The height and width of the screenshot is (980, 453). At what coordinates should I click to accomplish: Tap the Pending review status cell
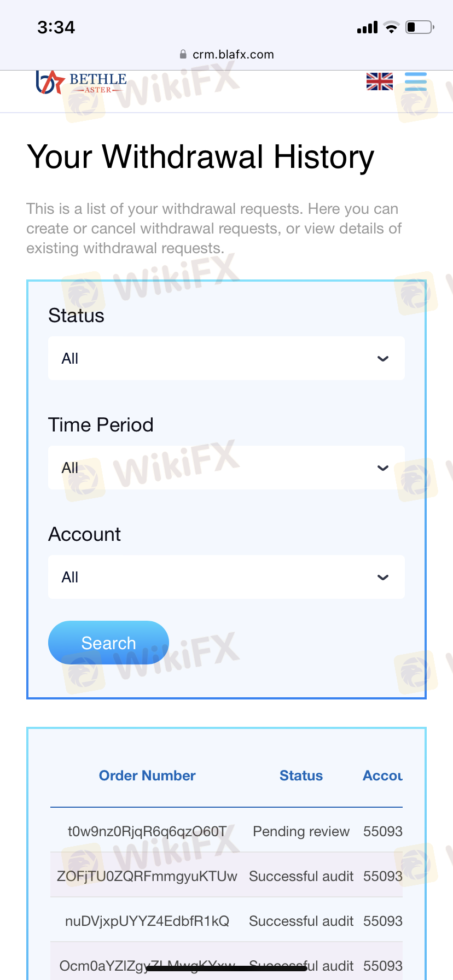click(301, 831)
